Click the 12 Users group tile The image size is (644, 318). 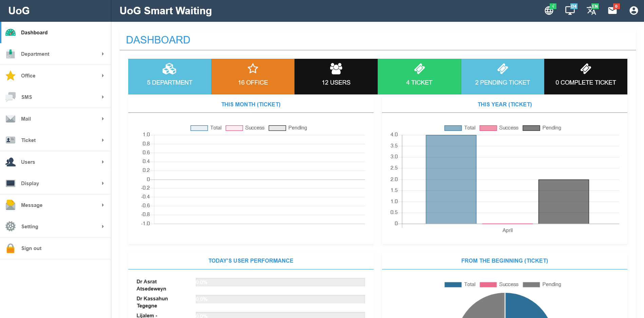[x=336, y=76]
